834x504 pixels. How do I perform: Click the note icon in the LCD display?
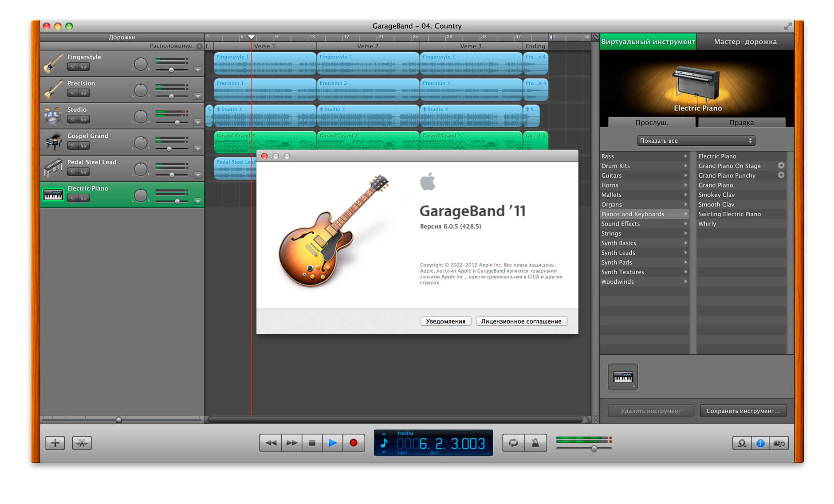click(x=384, y=443)
